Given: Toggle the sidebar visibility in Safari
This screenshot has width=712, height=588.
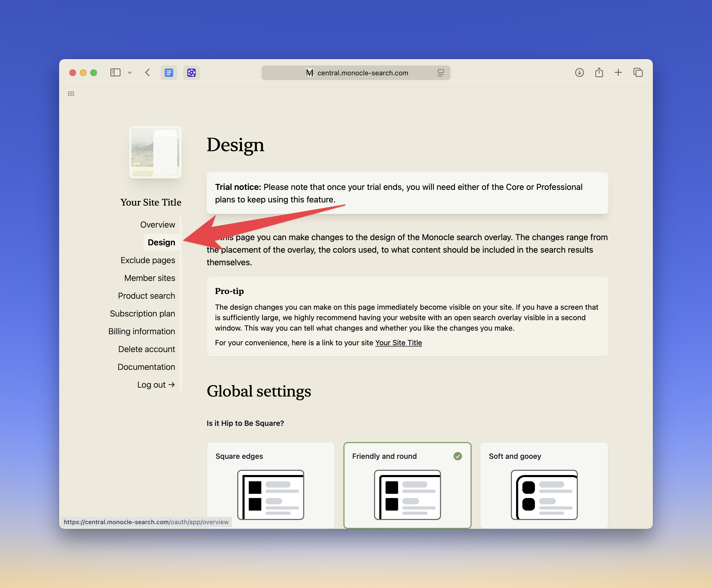Looking at the screenshot, I should click(115, 72).
